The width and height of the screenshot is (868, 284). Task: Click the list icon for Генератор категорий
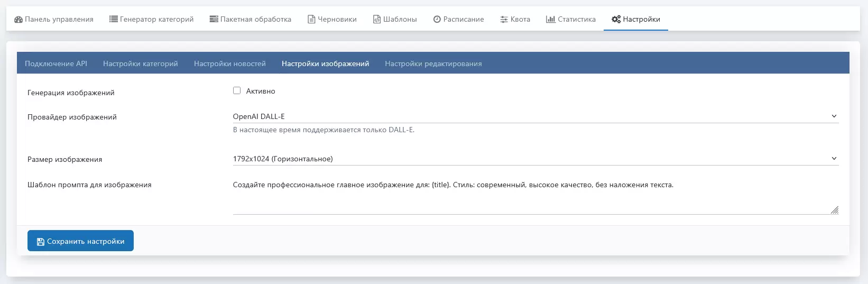tap(113, 19)
